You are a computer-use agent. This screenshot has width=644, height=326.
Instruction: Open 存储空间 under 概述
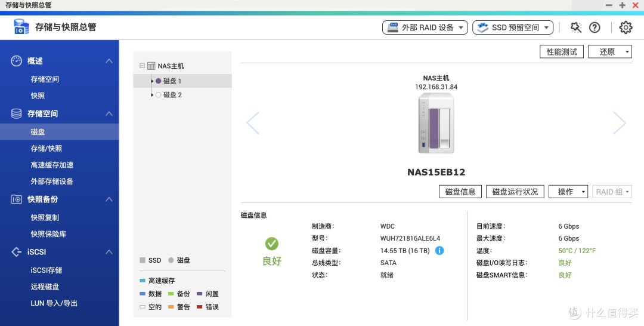click(x=45, y=79)
